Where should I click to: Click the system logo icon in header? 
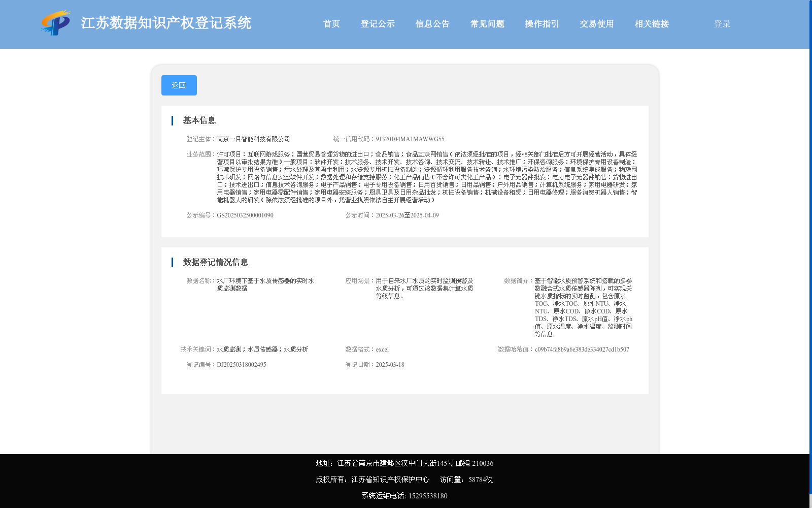pos(56,23)
